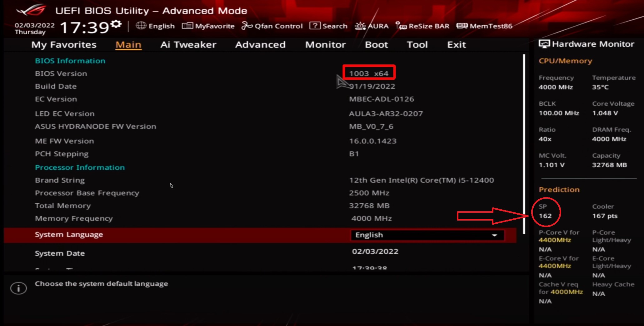Click the Core Voltage reading 1.048 V
The image size is (644, 326).
point(605,113)
